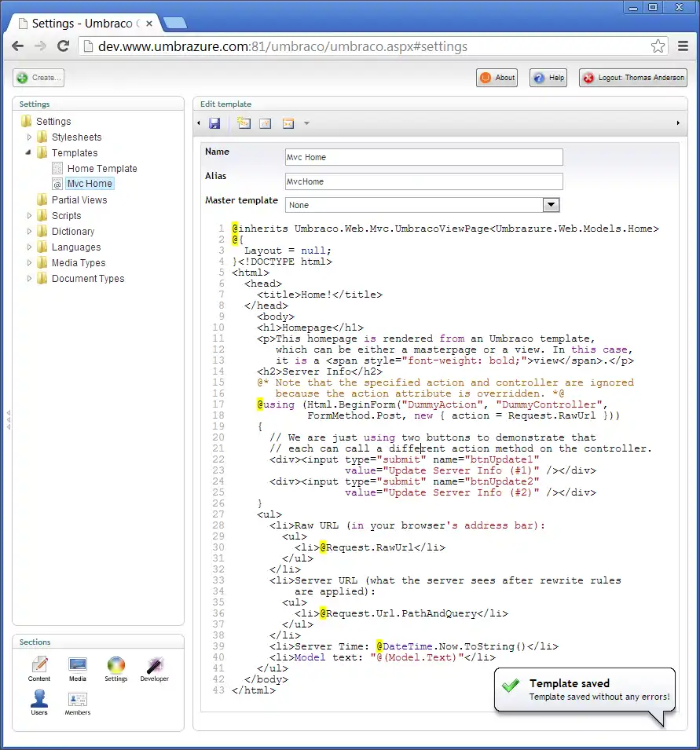The width and height of the screenshot is (700, 750).
Task: Click the About button
Action: tap(497, 78)
